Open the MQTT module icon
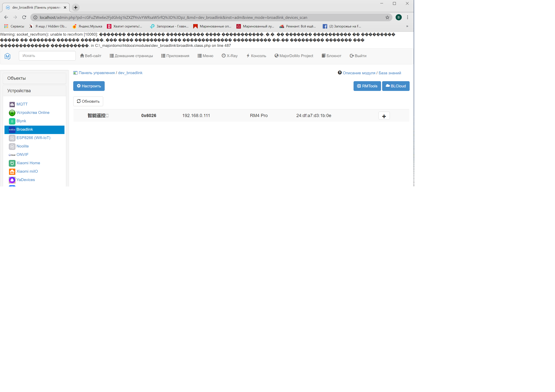The height and width of the screenshot is (392, 555). 12,104
